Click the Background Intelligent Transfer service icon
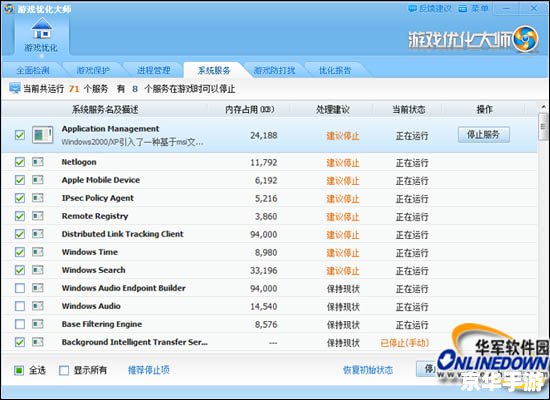Image resolution: width=550 pixels, height=400 pixels. click(38, 342)
